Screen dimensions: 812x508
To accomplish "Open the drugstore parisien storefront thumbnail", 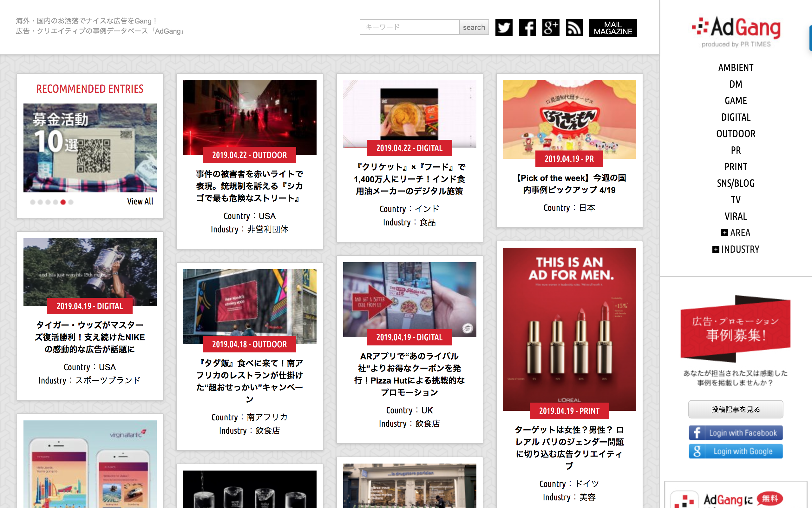I will 409,485.
